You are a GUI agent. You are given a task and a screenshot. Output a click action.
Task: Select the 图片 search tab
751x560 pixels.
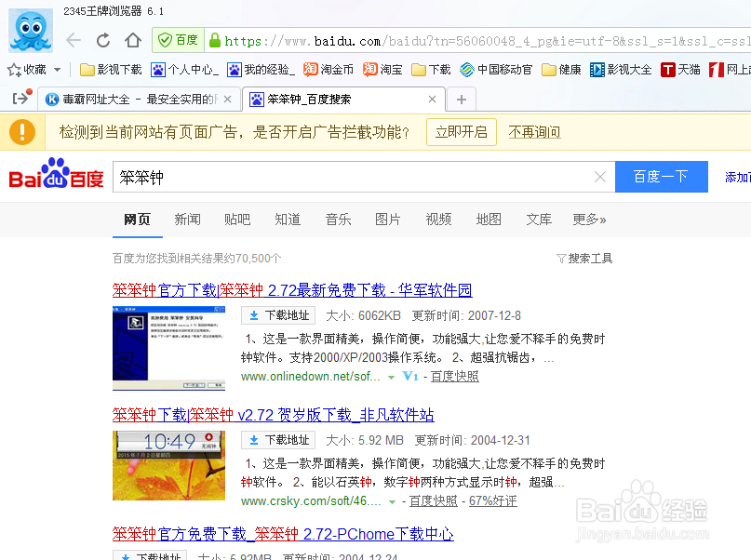(388, 220)
